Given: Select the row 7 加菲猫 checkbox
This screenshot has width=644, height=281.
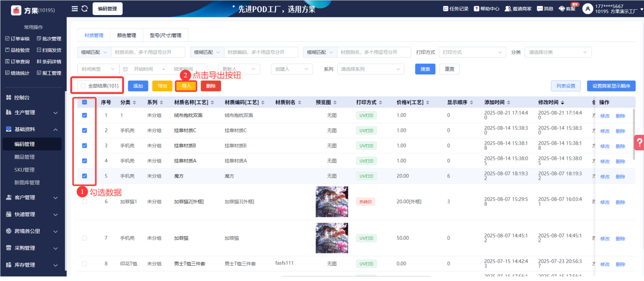Looking at the screenshot, I should 84,238.
